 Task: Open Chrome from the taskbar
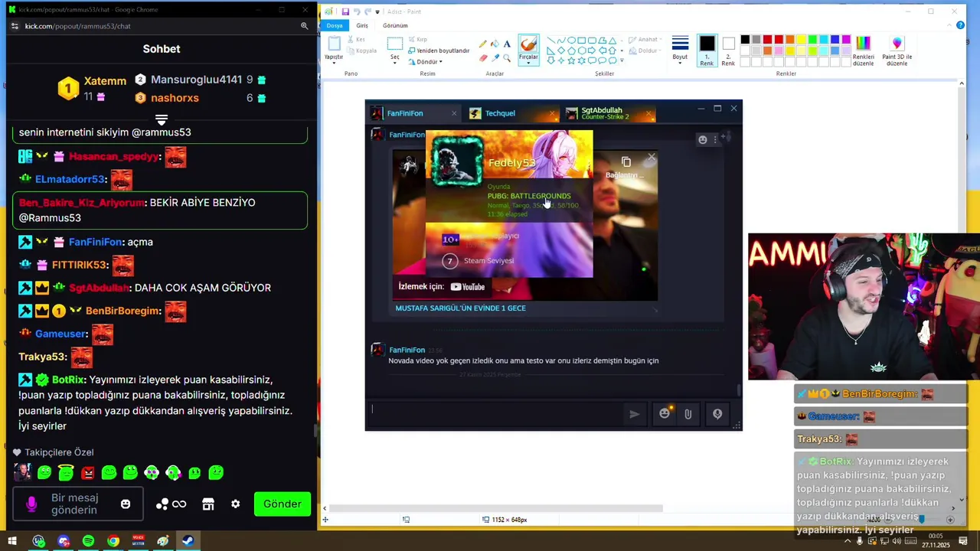coord(113,541)
